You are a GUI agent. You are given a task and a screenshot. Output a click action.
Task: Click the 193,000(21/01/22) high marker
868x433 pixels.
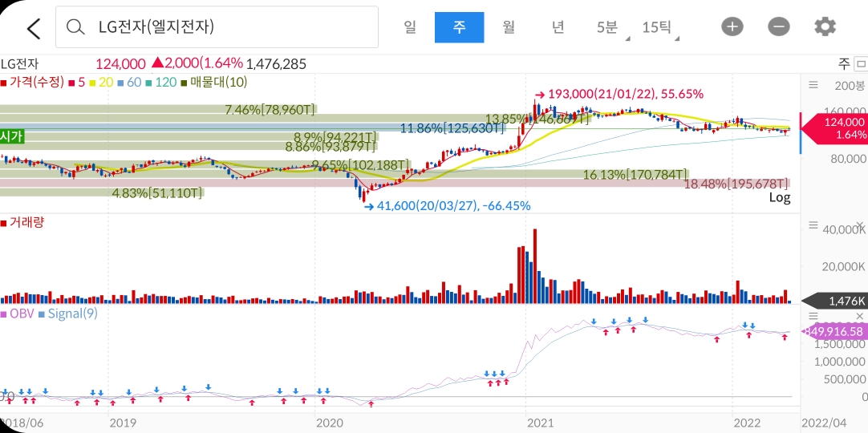point(619,94)
